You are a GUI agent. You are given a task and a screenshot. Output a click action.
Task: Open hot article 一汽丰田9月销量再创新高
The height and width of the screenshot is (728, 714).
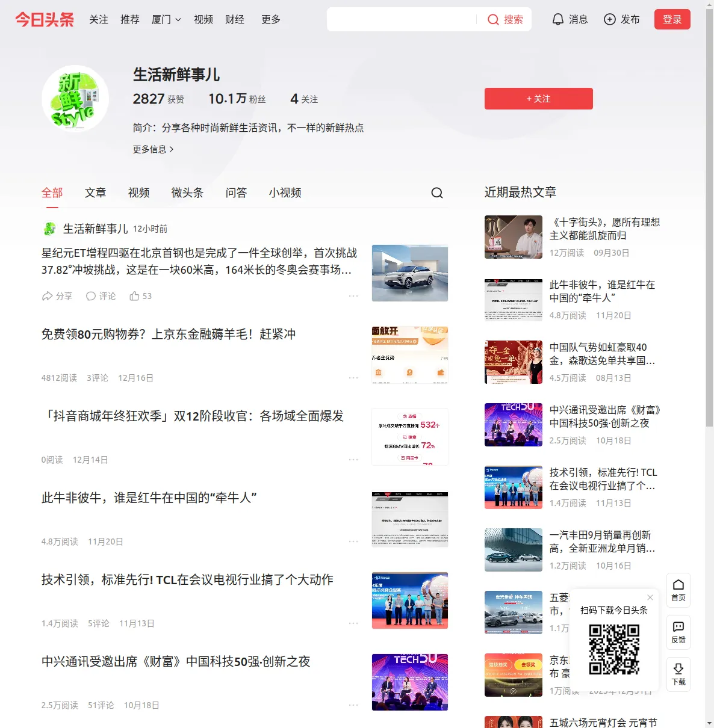point(603,541)
